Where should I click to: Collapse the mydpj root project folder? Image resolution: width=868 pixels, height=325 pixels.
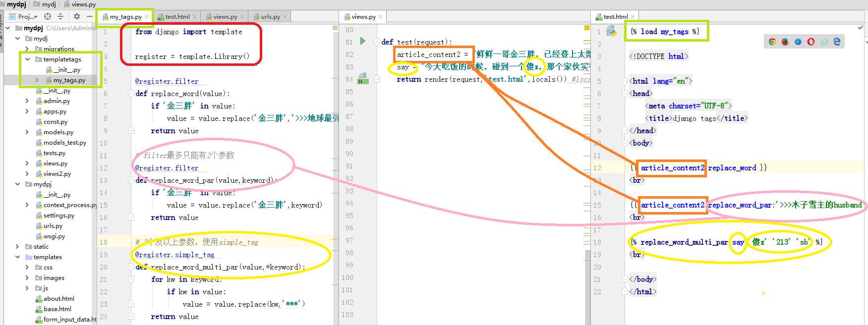[x=8, y=28]
